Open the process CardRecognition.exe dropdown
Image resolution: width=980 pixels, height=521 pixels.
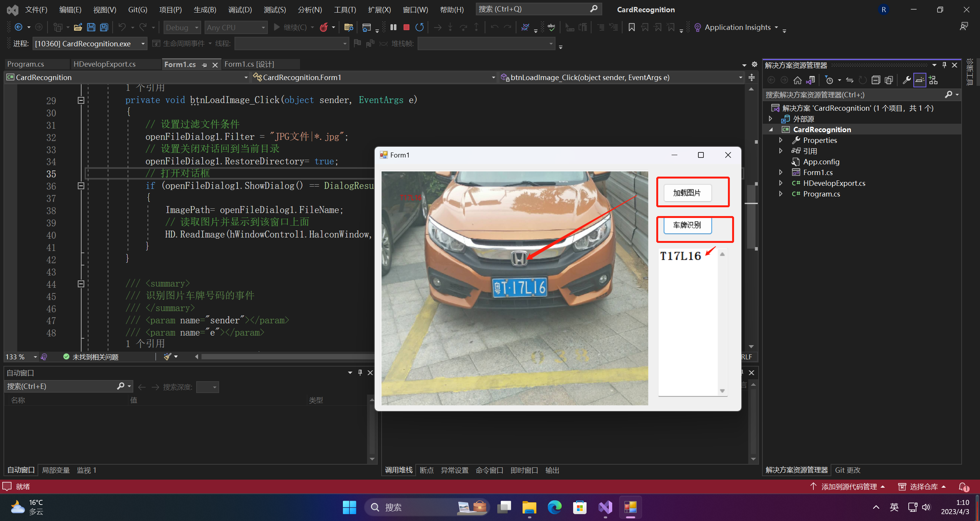click(x=143, y=44)
